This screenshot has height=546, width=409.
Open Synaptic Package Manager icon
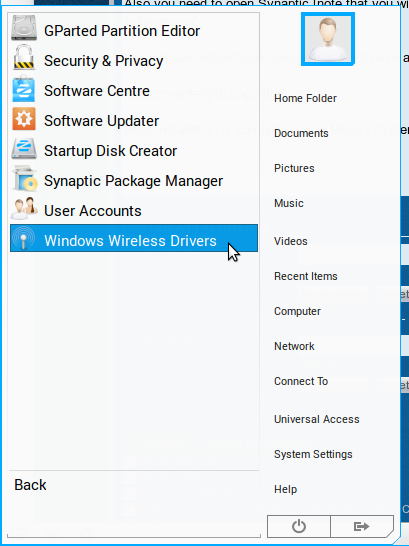(x=24, y=179)
